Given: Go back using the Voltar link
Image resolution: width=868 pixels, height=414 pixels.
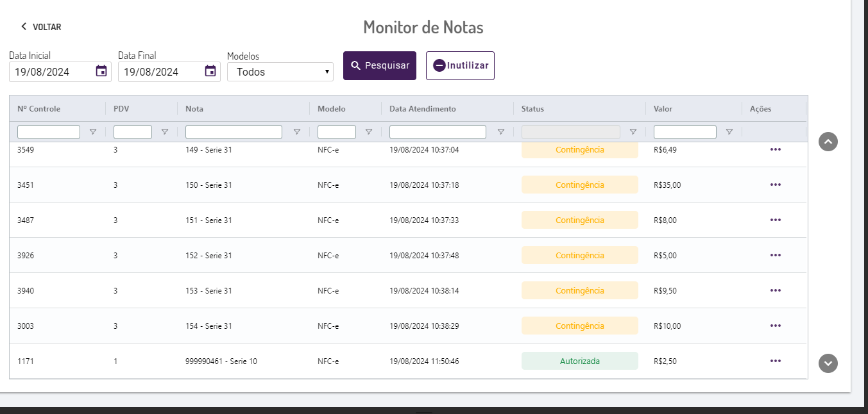Looking at the screenshot, I should (x=41, y=27).
